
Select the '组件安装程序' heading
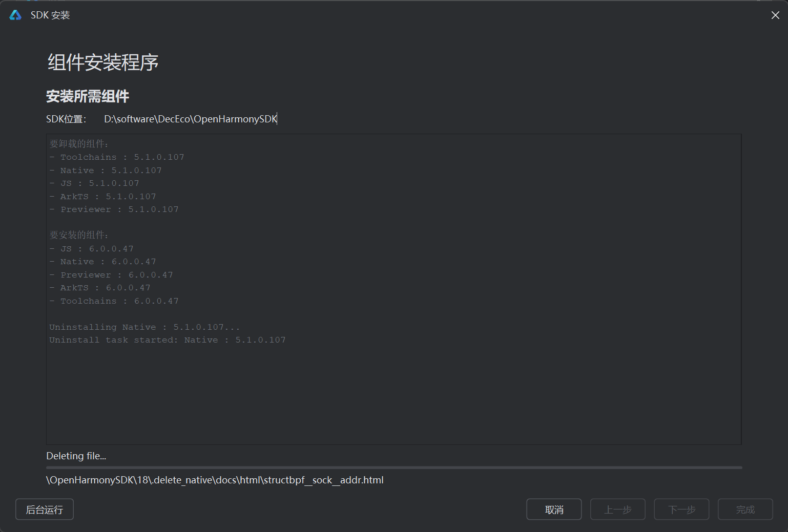click(103, 62)
